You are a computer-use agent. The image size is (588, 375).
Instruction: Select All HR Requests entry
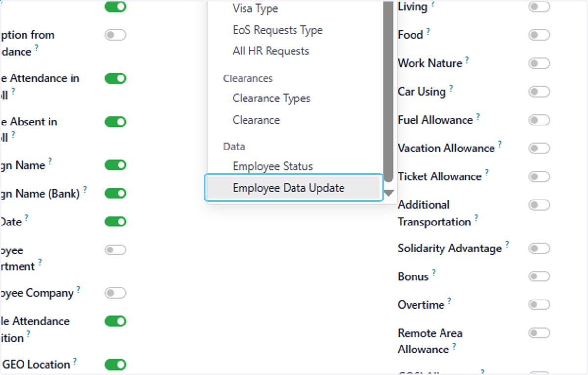[x=271, y=51]
